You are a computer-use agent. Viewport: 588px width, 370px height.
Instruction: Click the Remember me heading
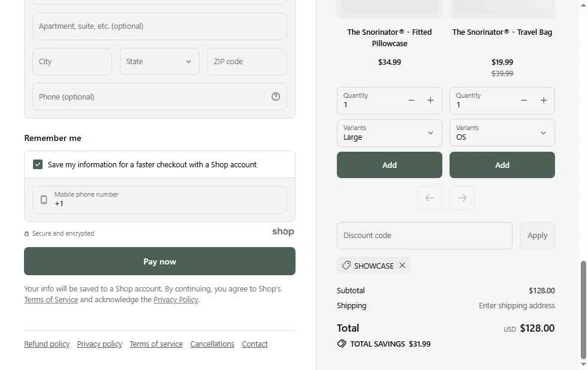tap(53, 138)
